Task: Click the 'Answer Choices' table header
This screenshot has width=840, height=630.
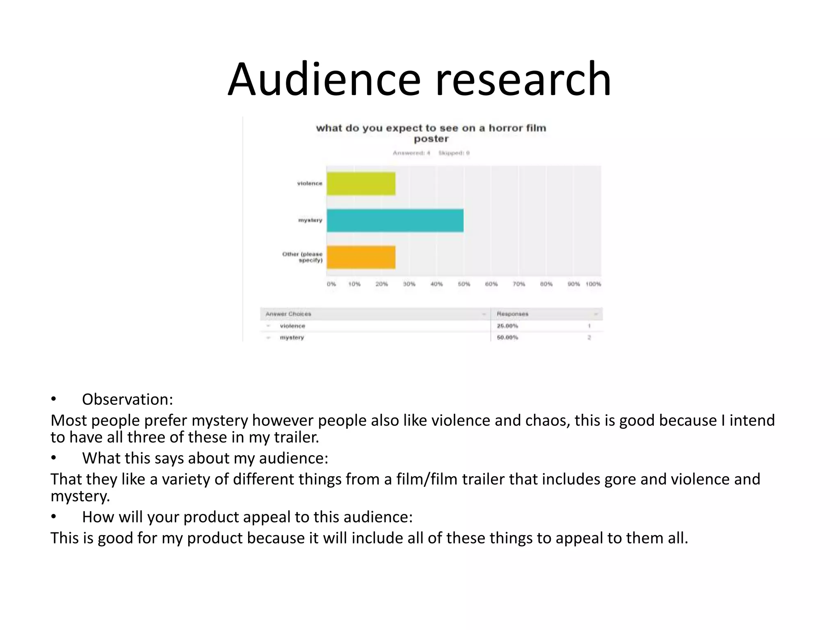Action: pos(288,314)
